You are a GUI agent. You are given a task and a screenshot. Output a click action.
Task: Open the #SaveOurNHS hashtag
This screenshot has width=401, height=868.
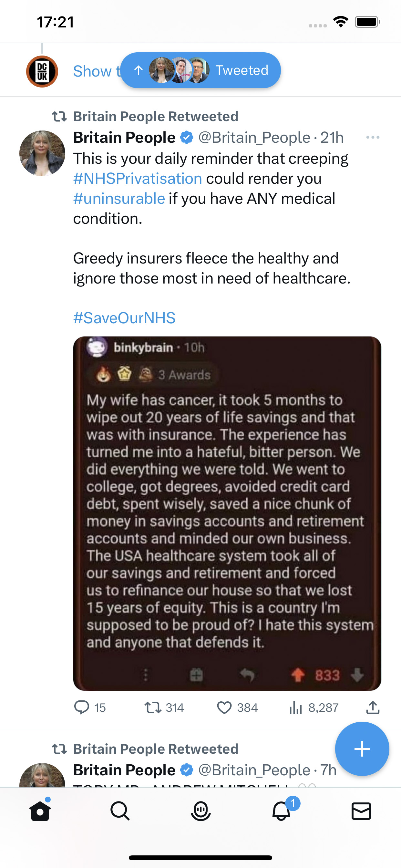point(124,318)
